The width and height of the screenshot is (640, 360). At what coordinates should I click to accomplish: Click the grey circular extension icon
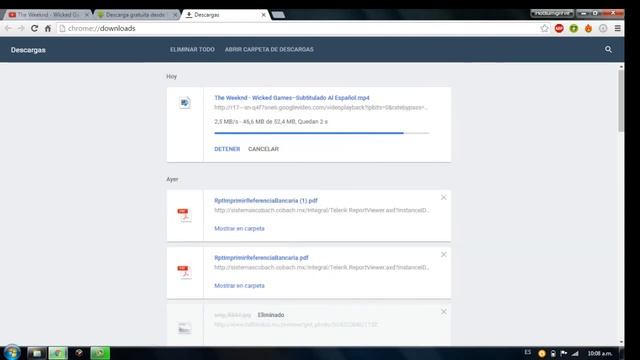point(603,28)
